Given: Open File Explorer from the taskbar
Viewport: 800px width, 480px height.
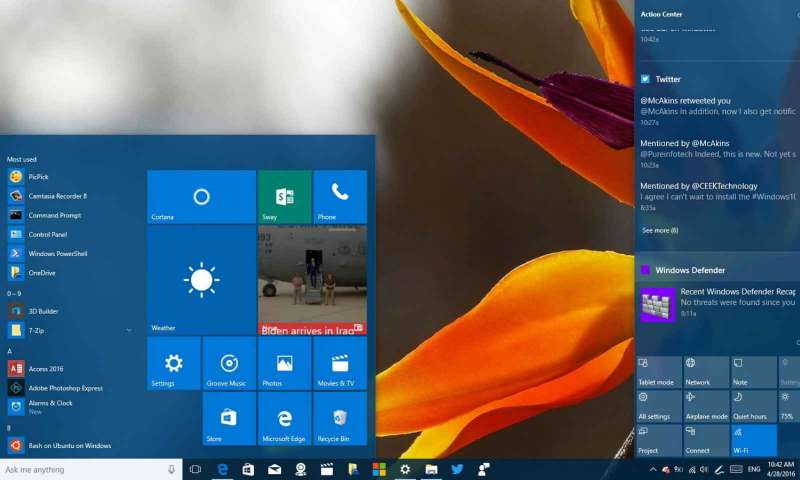Looking at the screenshot, I should coord(431,469).
